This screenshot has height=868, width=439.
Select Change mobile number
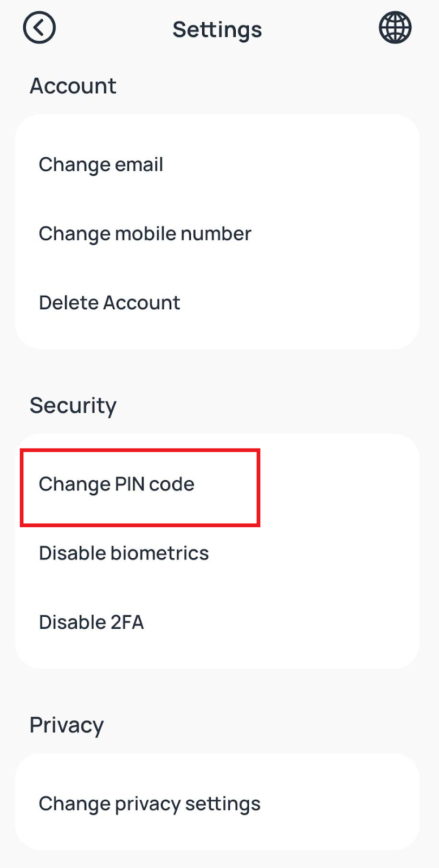(145, 234)
